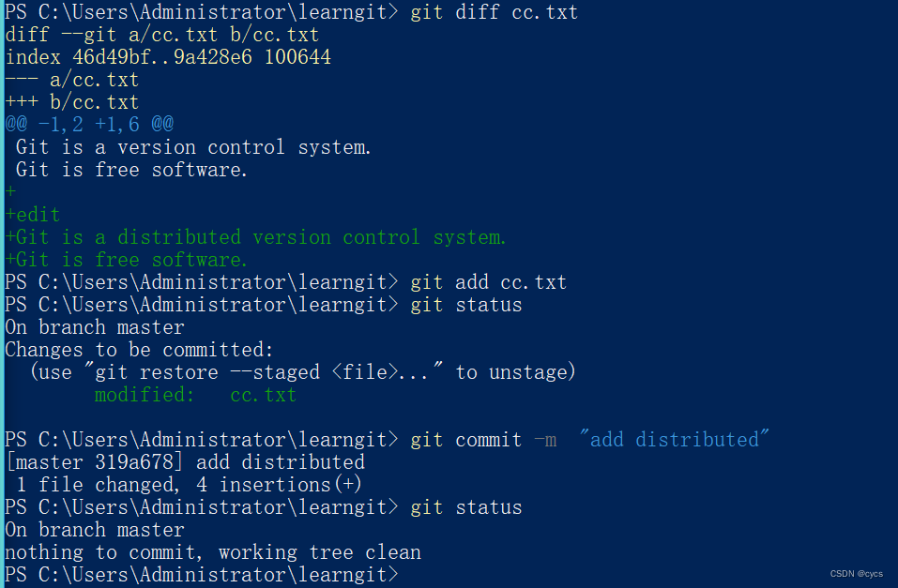
Task: Click the final empty PowerShell prompt line
Action: (201, 575)
